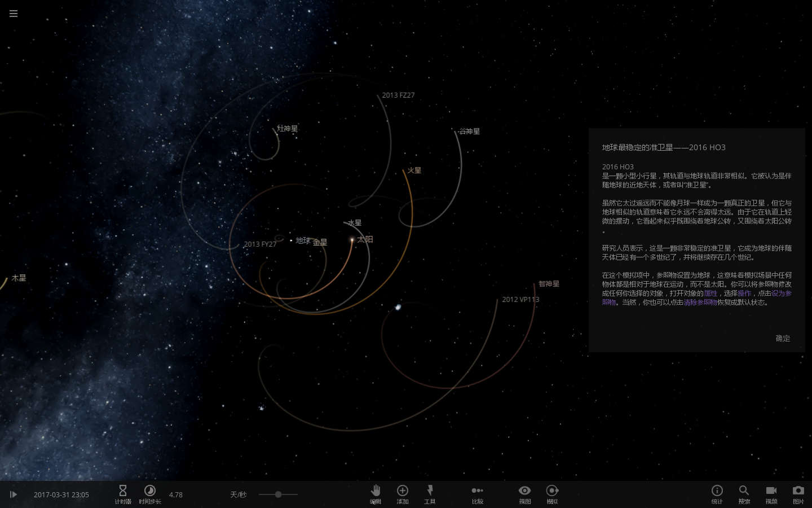Open the 比较 compare panel

(x=478, y=494)
